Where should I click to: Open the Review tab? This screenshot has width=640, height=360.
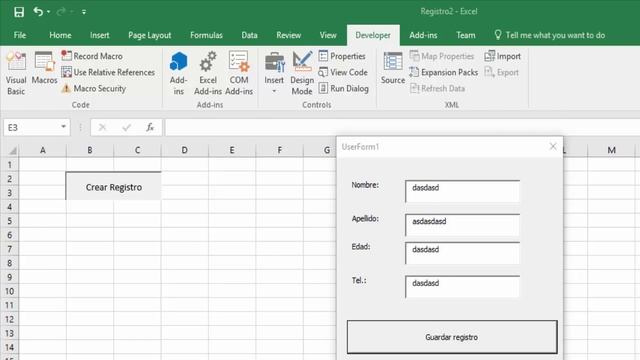(289, 35)
